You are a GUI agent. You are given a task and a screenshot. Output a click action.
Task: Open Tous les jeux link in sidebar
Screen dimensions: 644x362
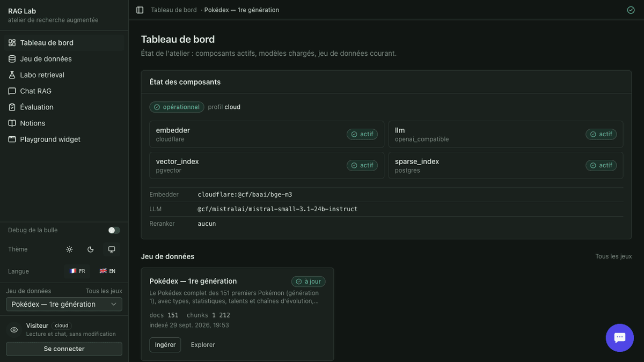coord(104,291)
